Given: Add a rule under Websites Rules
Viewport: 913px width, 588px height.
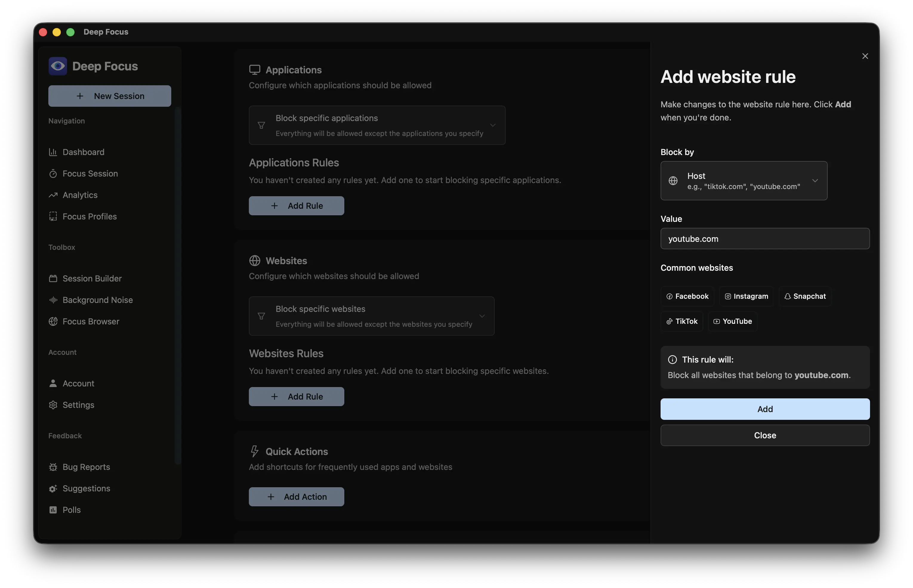Looking at the screenshot, I should pyautogui.click(x=297, y=396).
